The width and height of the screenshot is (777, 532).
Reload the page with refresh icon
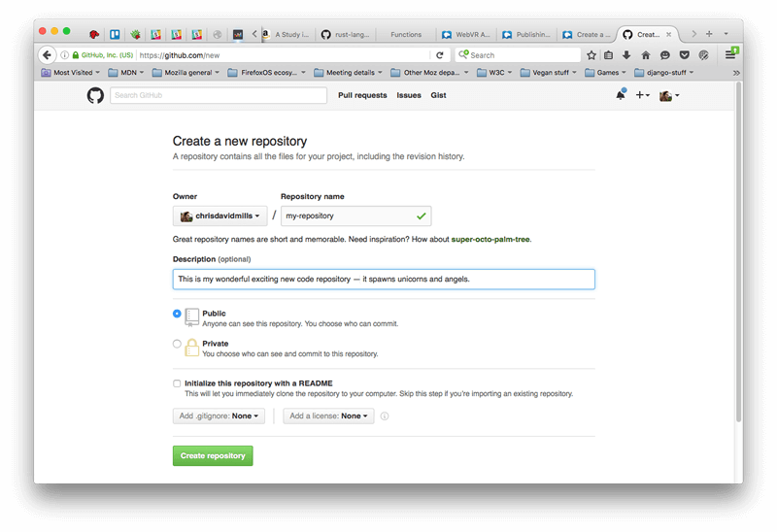[x=440, y=55]
